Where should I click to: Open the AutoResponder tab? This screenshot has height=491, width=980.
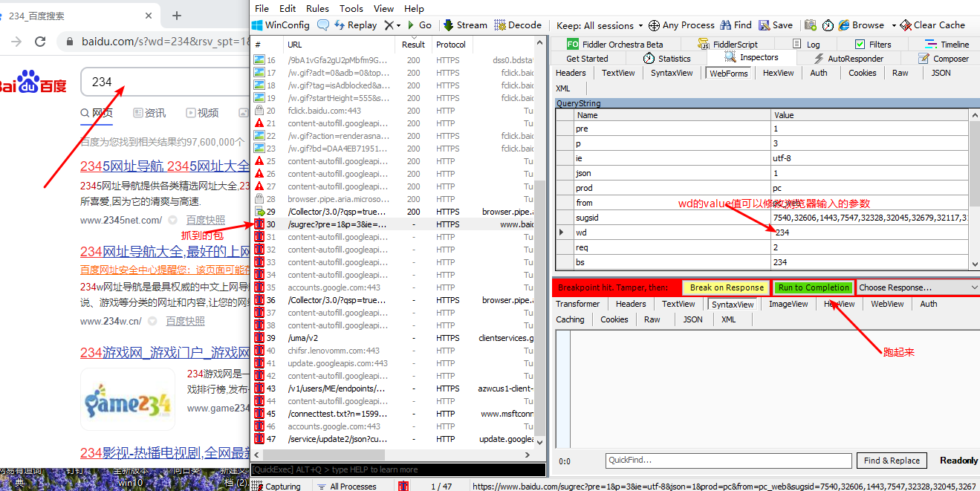(848, 59)
